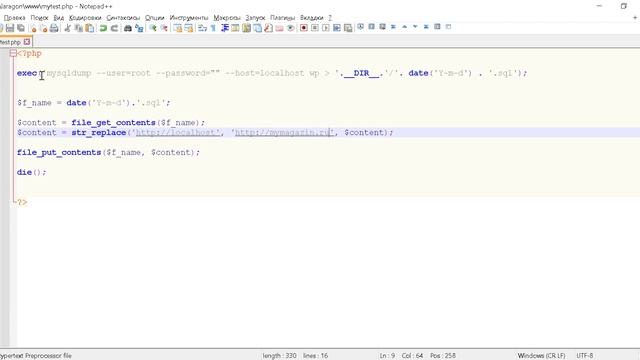This screenshot has height=360, width=640.
Task: Toggle word wrap toolbar icon
Action: [202, 28]
